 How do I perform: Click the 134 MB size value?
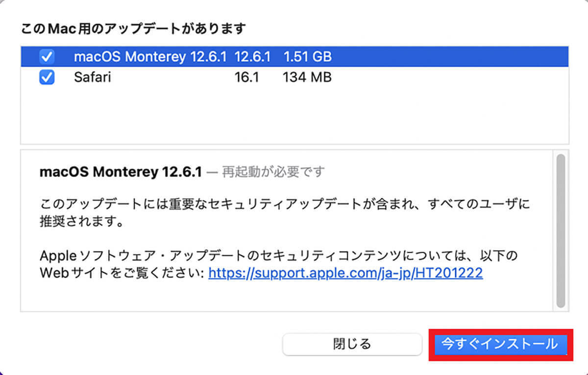pos(307,77)
